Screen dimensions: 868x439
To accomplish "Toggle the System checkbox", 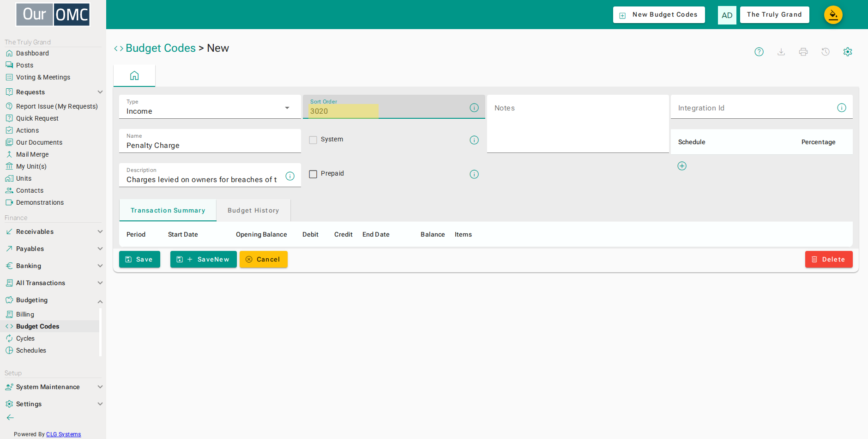I will tap(313, 140).
